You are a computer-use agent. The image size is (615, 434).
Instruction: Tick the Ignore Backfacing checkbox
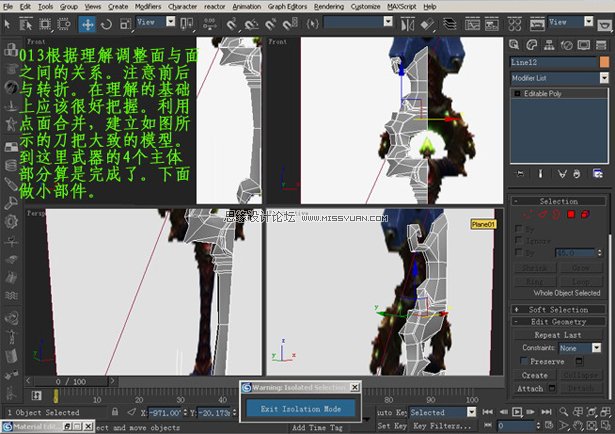coord(519,240)
